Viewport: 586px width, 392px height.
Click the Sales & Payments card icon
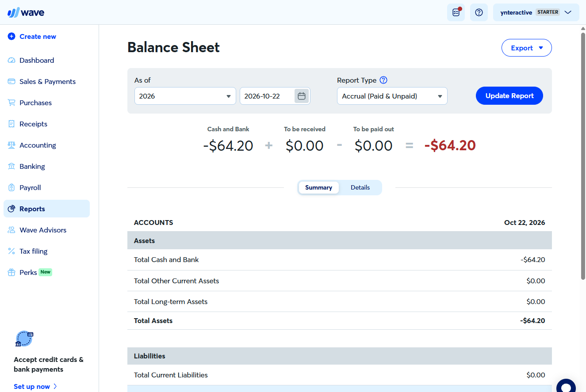pos(11,82)
